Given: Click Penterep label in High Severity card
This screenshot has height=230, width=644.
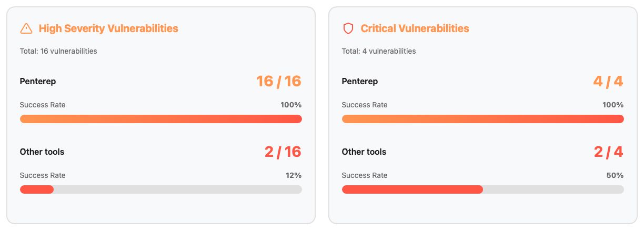Looking at the screenshot, I should pyautogui.click(x=38, y=82).
